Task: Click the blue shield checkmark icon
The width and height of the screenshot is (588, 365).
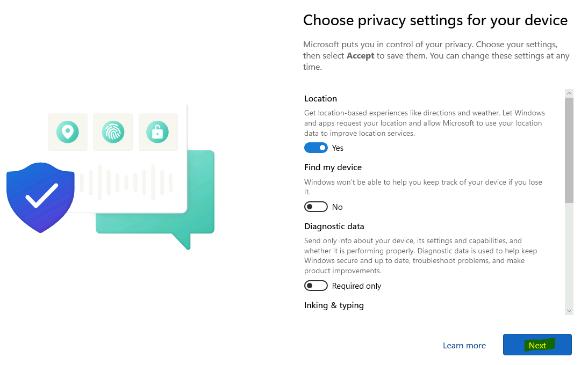Action: coord(40,198)
